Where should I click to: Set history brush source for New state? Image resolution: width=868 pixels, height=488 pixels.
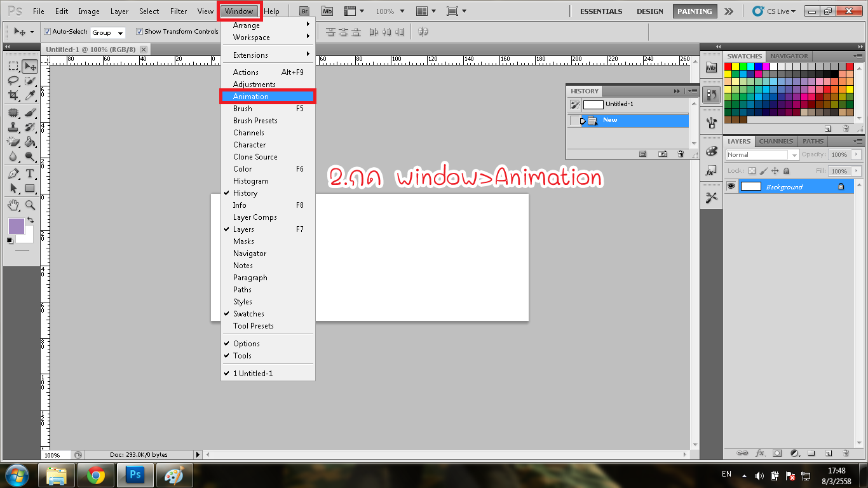point(574,120)
